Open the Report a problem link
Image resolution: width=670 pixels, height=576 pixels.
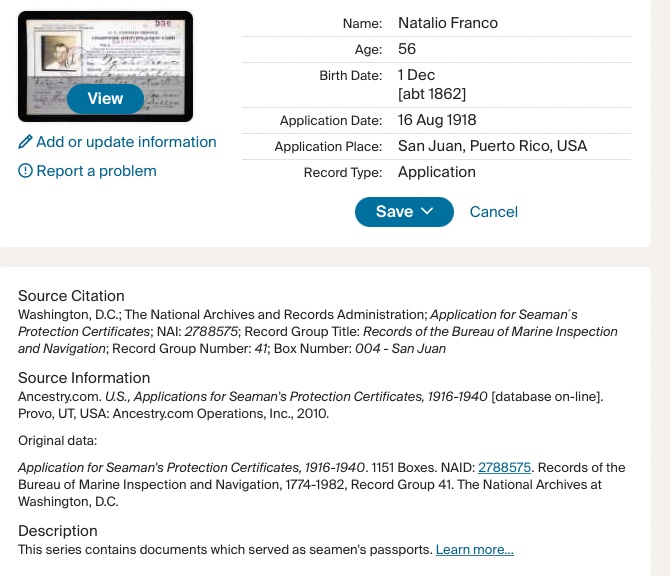click(96, 171)
